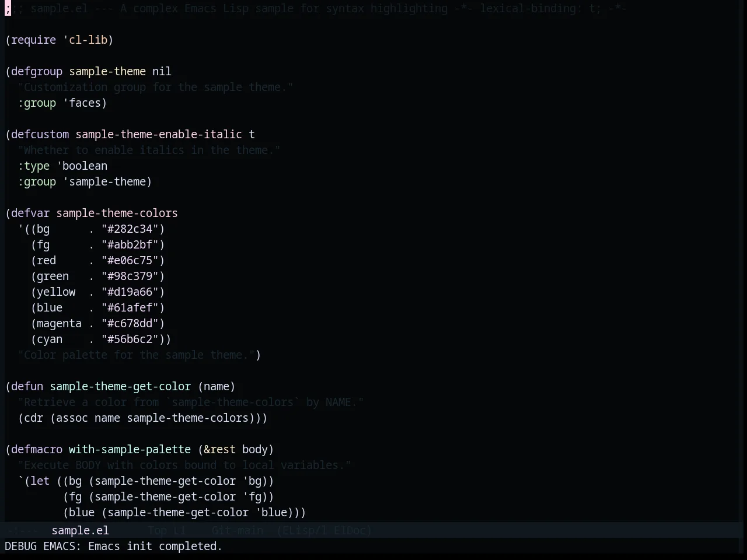This screenshot has width=747, height=560.
Task: Click the 'magenta' key in the palette
Action: 59,323
